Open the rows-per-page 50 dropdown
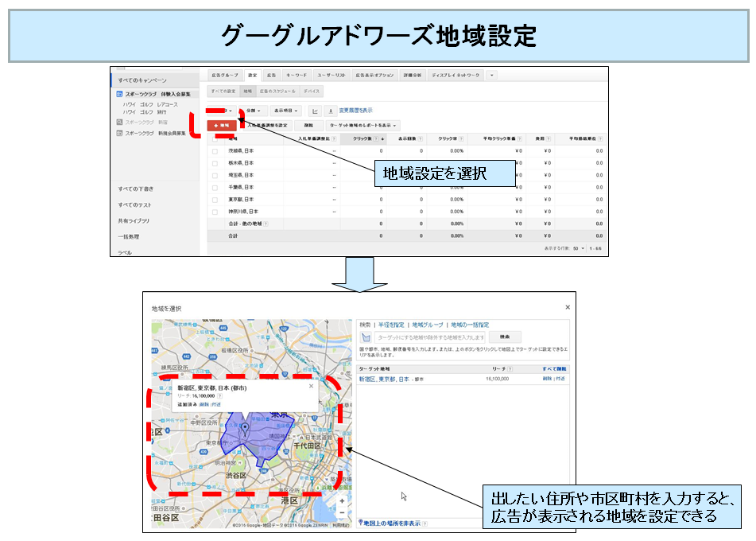Screen dimensions: 756x541 (x=578, y=248)
